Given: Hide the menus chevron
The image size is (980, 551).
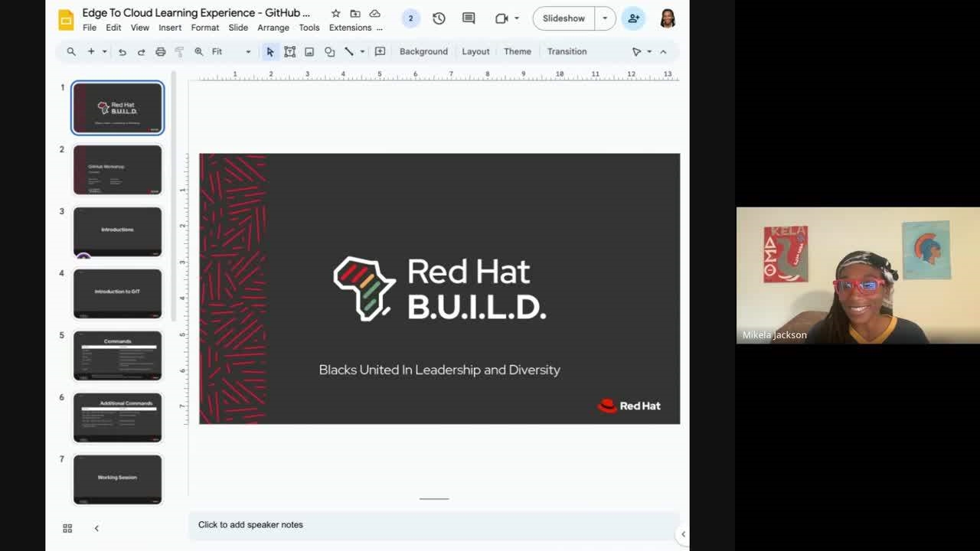Looking at the screenshot, I should [663, 51].
